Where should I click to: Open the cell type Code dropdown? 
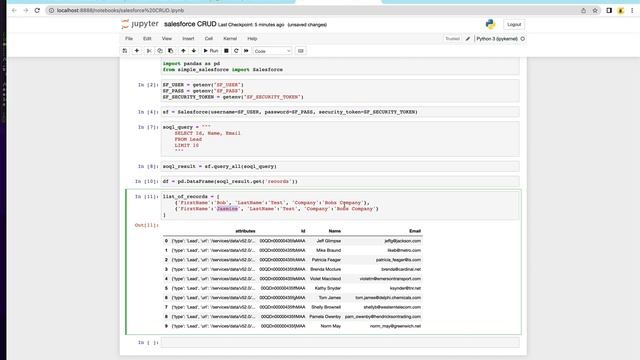[x=272, y=51]
